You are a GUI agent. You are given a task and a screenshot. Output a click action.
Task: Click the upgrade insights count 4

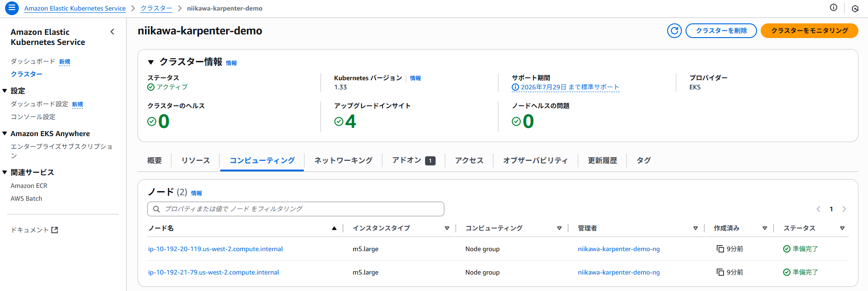(351, 121)
